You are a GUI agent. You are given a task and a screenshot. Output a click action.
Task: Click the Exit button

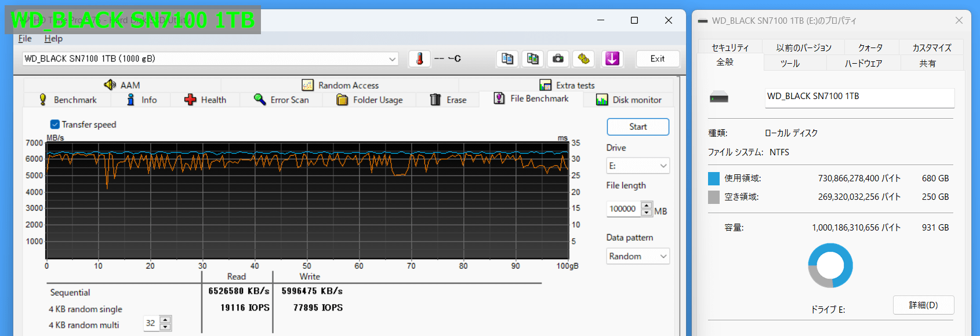(x=658, y=59)
